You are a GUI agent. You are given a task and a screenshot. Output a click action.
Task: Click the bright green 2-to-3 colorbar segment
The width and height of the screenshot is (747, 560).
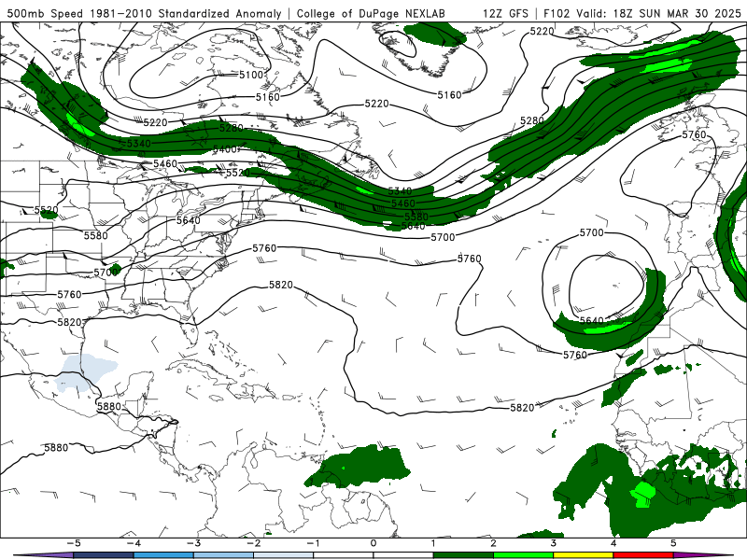(523, 555)
